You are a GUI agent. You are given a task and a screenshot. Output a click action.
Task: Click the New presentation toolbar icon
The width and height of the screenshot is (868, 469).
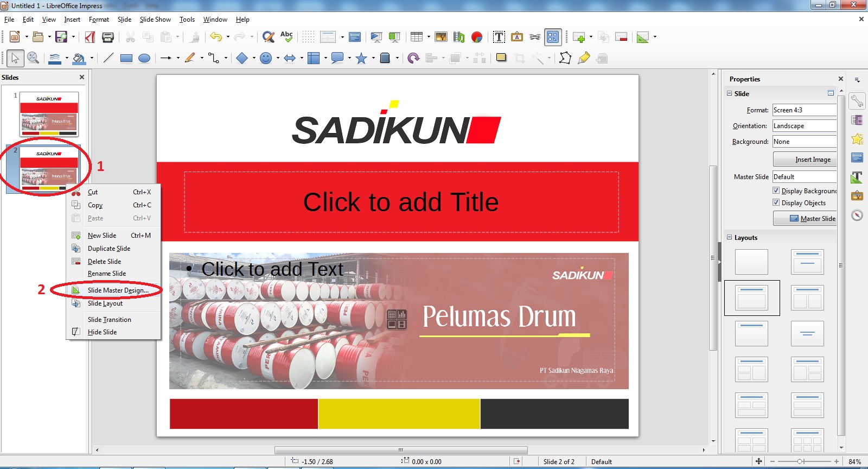pos(15,37)
